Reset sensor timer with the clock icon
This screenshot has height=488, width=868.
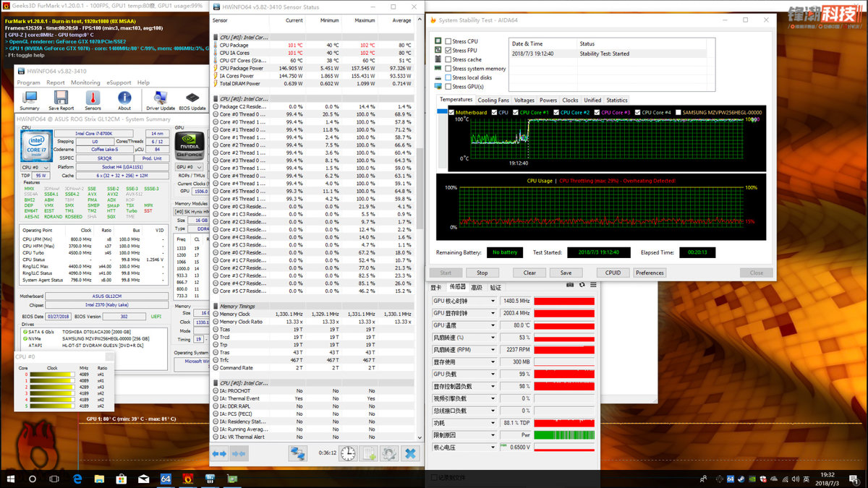[348, 453]
